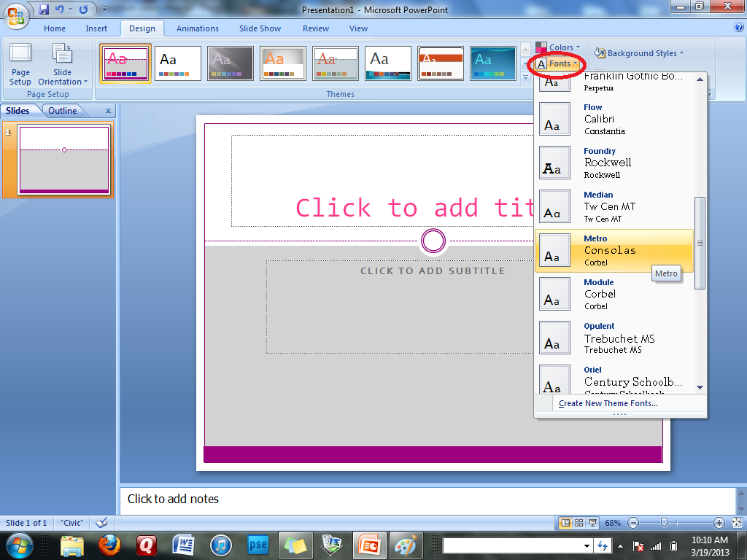Screen dimensions: 747x560
Task: Open iTunes from the taskbar
Action: pyautogui.click(x=220, y=545)
